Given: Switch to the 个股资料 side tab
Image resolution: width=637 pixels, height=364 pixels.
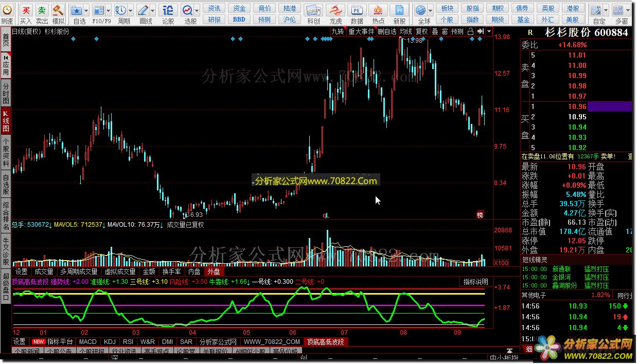Looking at the screenshot, I should pos(6,153).
